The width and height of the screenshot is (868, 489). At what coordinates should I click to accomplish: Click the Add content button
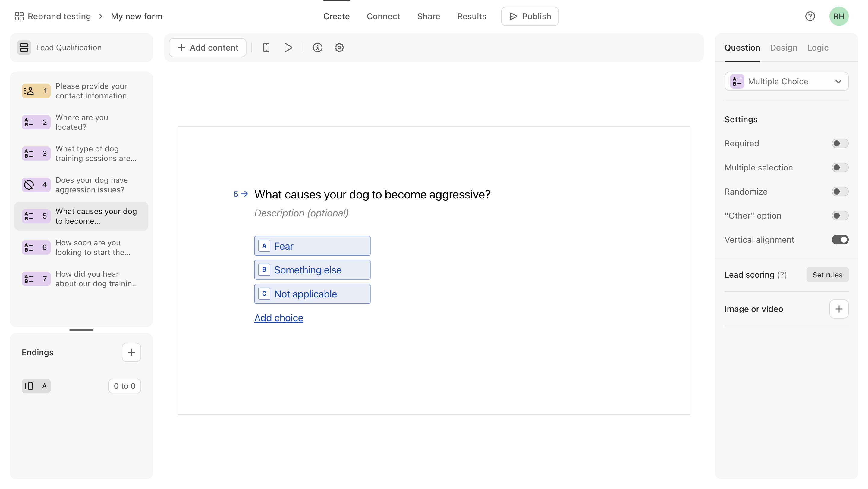pos(208,48)
